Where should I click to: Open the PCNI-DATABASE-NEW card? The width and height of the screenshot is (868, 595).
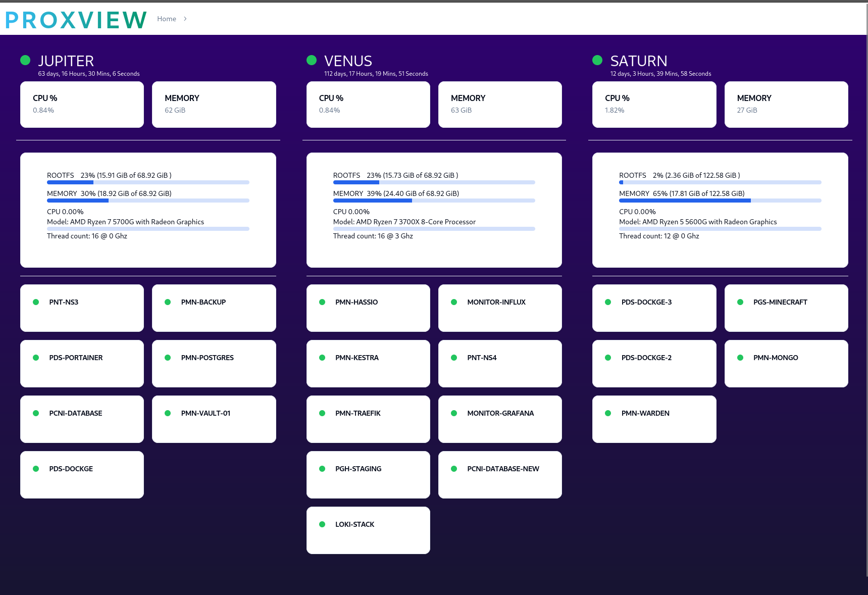(x=499, y=474)
